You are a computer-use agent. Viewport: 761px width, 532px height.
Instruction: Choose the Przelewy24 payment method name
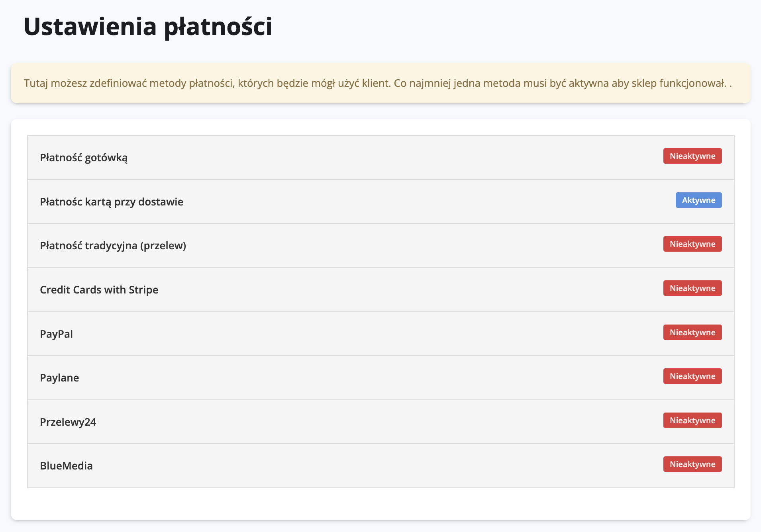(68, 422)
